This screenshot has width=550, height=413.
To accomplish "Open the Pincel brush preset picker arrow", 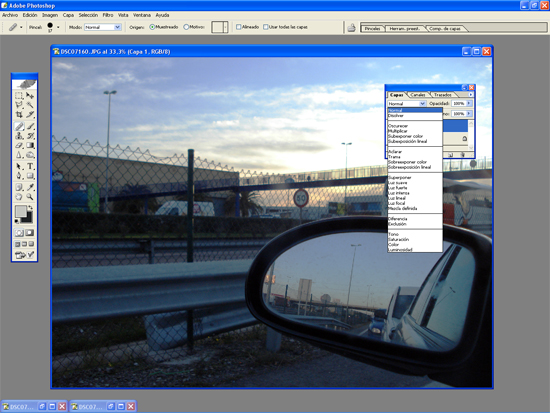I will 58,27.
